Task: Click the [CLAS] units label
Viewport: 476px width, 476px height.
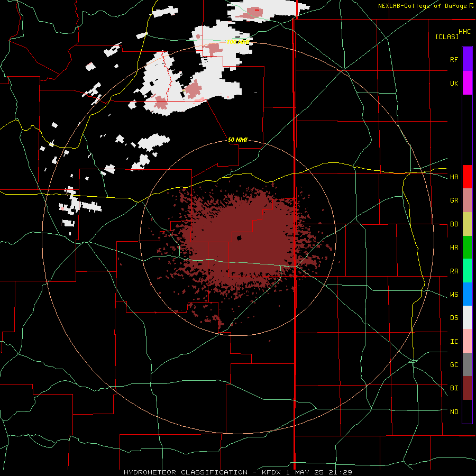Action: pos(447,36)
